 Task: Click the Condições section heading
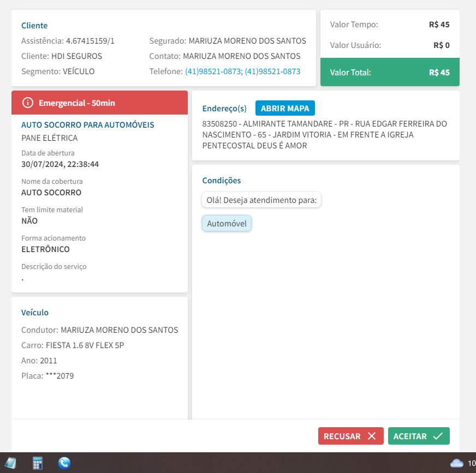pos(222,181)
